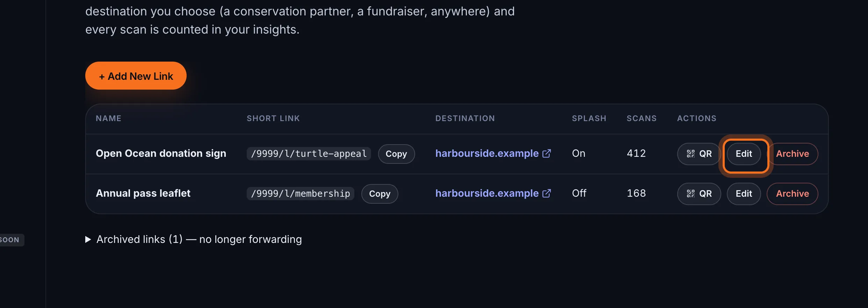The image size is (868, 308).
Task: Click the scan count 412
Action: tap(636, 153)
